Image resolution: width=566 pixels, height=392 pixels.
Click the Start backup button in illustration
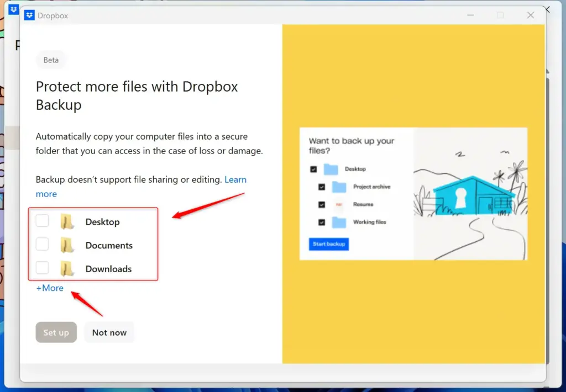pyautogui.click(x=329, y=244)
